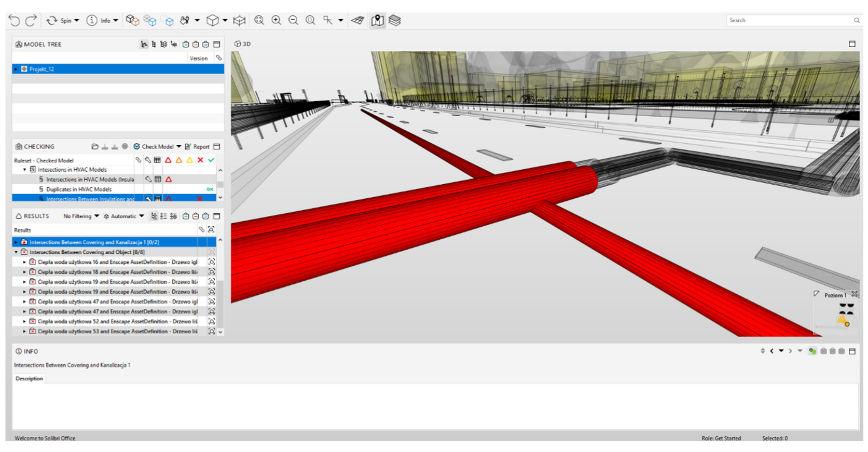
Task: Select Duplicates in HVAC Models rule
Action: pyautogui.click(x=79, y=189)
